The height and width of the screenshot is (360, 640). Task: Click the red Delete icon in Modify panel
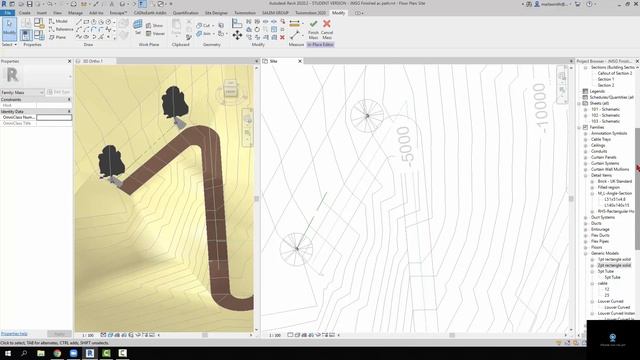click(282, 37)
